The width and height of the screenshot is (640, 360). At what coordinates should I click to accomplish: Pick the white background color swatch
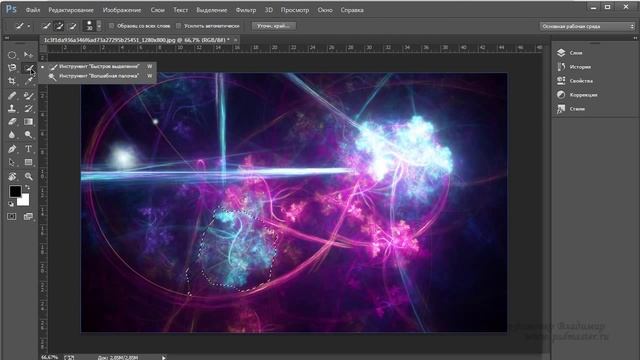[x=24, y=200]
